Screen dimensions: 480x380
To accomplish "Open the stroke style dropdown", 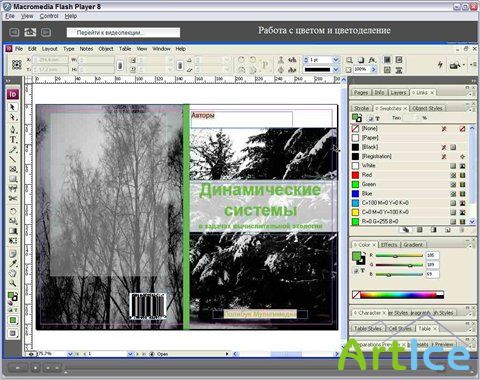I will [336, 69].
